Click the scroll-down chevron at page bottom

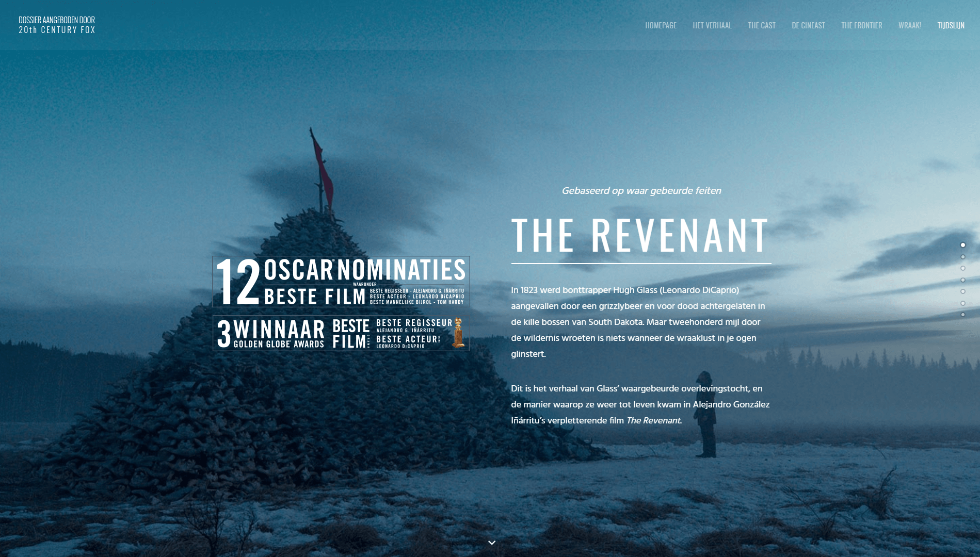(492, 543)
